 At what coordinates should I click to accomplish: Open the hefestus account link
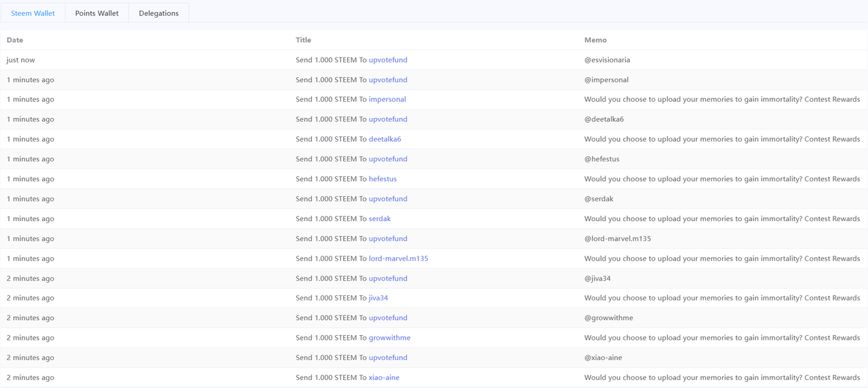382,178
